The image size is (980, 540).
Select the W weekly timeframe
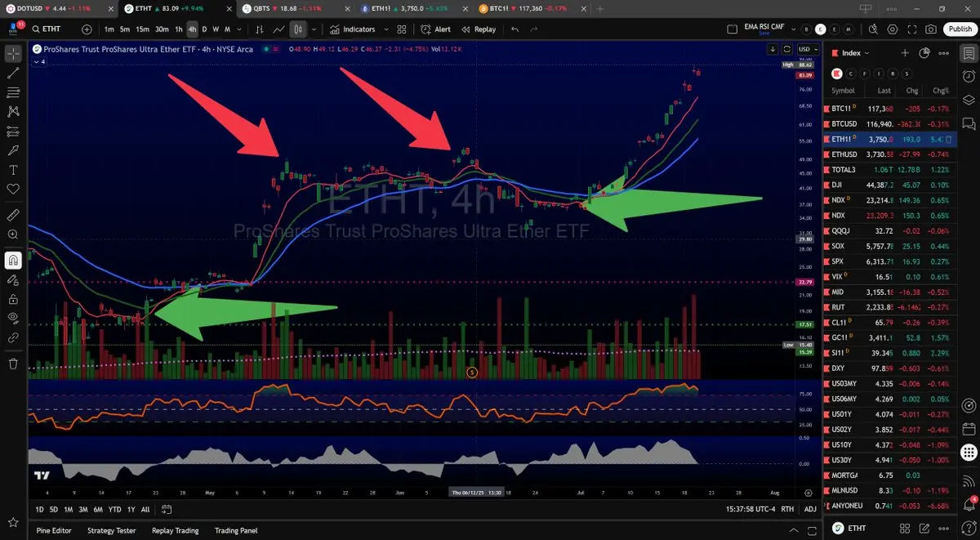[216, 29]
